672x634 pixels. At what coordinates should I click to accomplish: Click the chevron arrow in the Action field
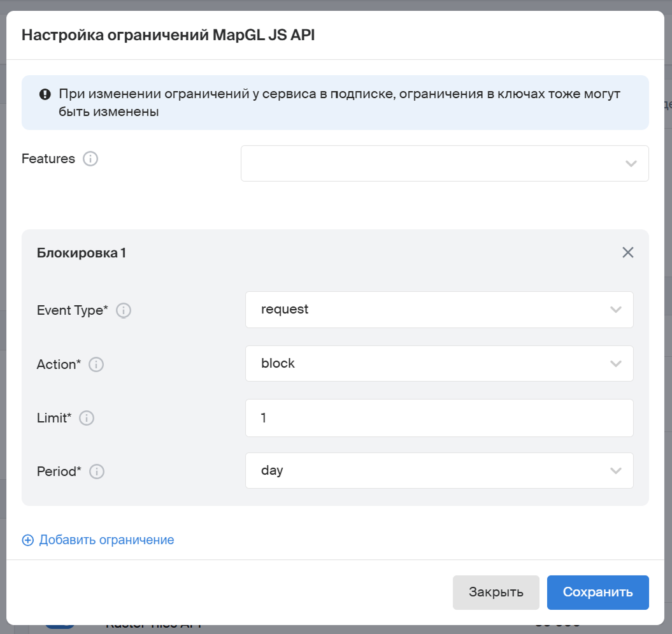tap(615, 364)
